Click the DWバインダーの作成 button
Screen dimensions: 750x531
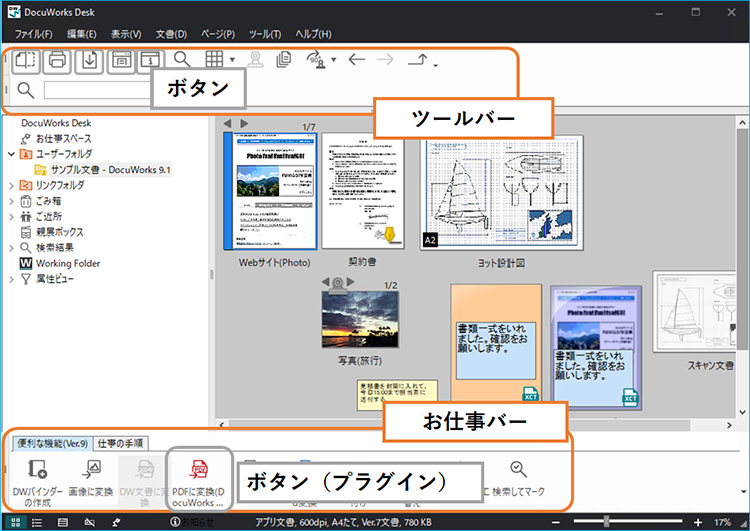(37, 483)
